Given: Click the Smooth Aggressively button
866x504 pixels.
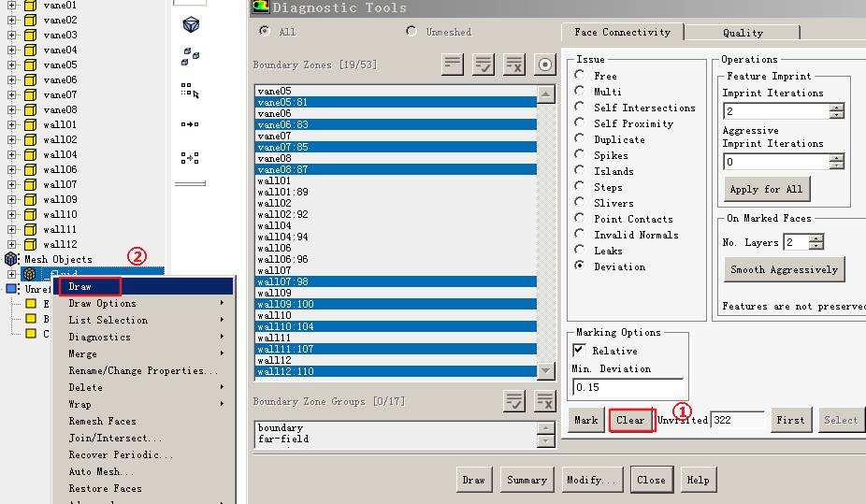Looking at the screenshot, I should (785, 269).
